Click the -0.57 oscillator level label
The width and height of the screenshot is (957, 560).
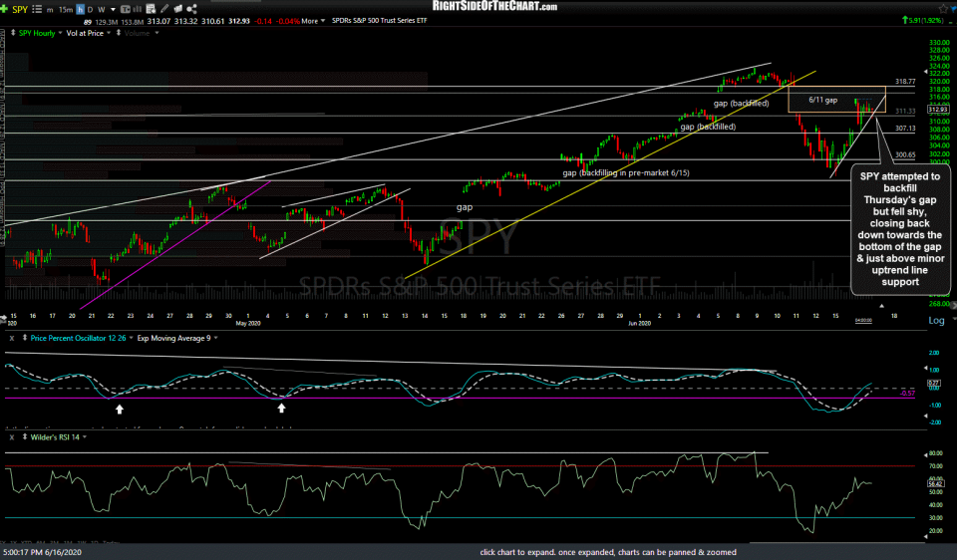click(907, 394)
